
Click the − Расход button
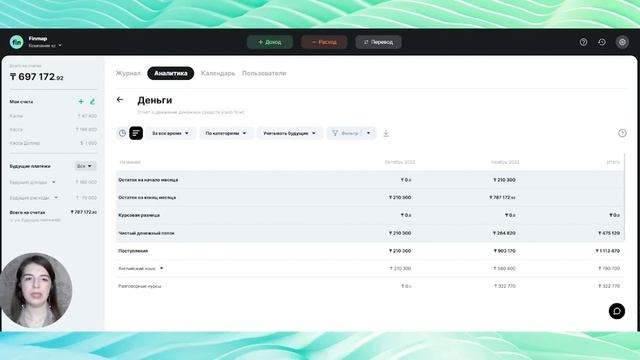coord(324,42)
